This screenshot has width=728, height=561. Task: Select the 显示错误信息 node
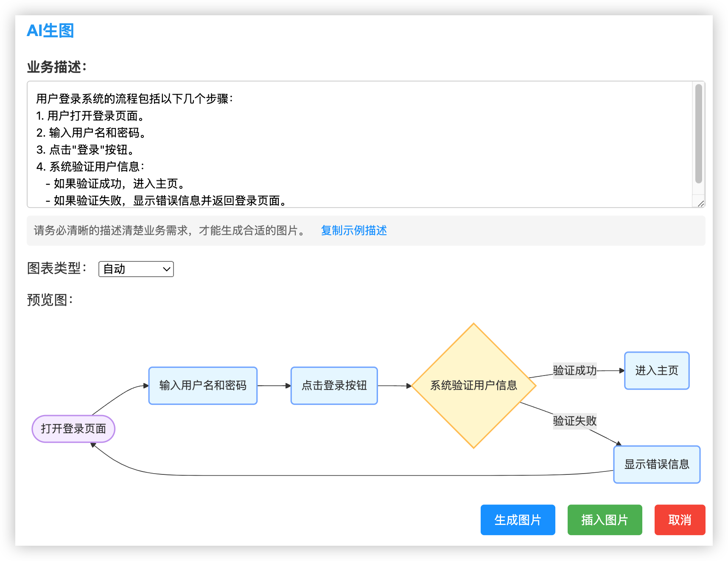657,464
